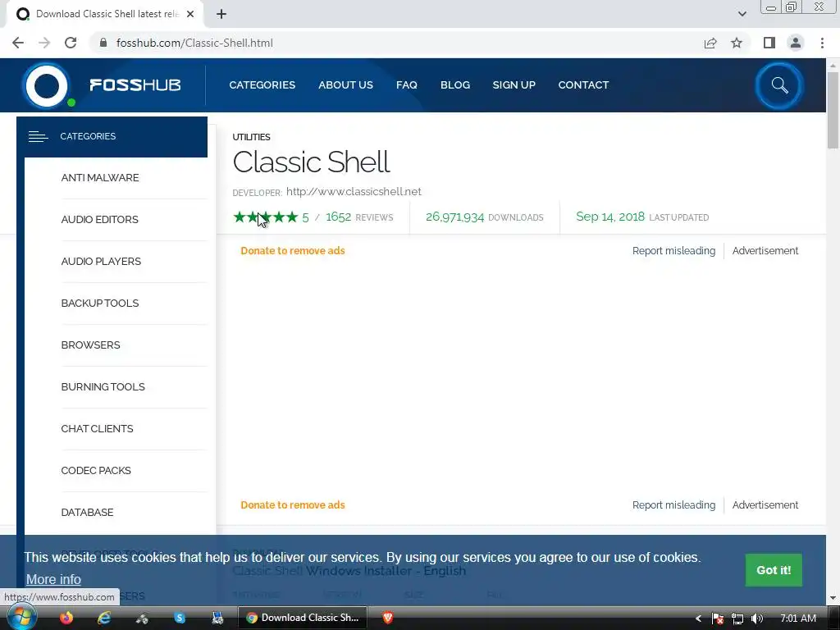Expand the tab search dropdown arrow
840x630 pixels.
coord(742,14)
